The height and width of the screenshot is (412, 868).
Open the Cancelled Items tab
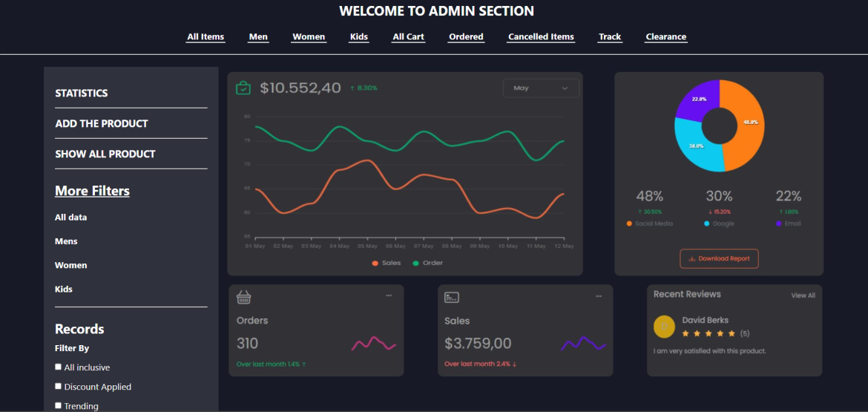pos(541,37)
